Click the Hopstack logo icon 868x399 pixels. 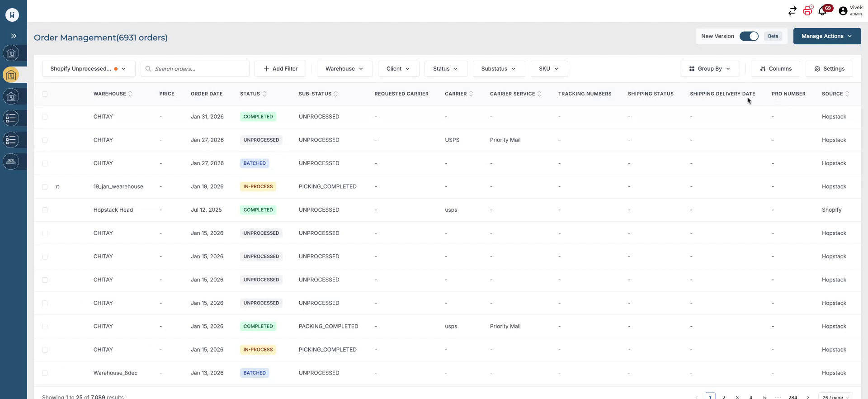[x=12, y=15]
